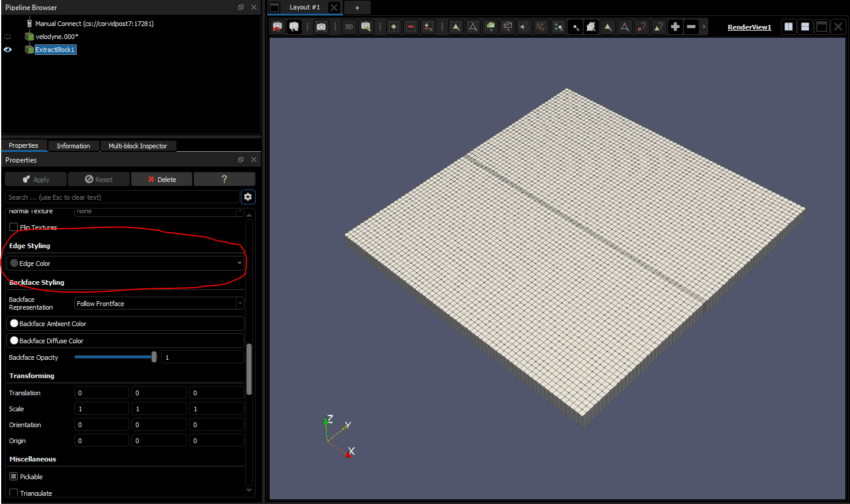Choose the add-selection modifier icon with green plus

coord(394,27)
